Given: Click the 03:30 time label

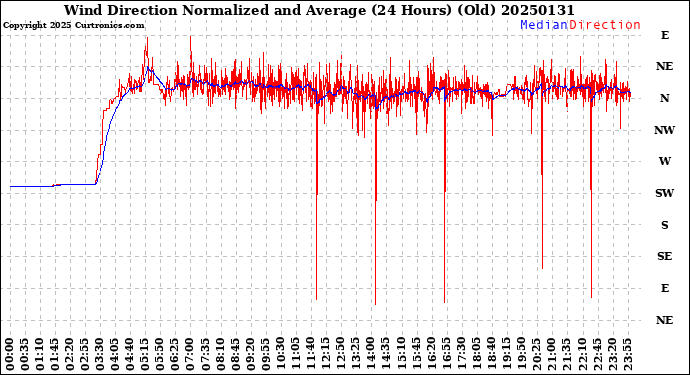Looking at the screenshot, I should (x=100, y=355).
